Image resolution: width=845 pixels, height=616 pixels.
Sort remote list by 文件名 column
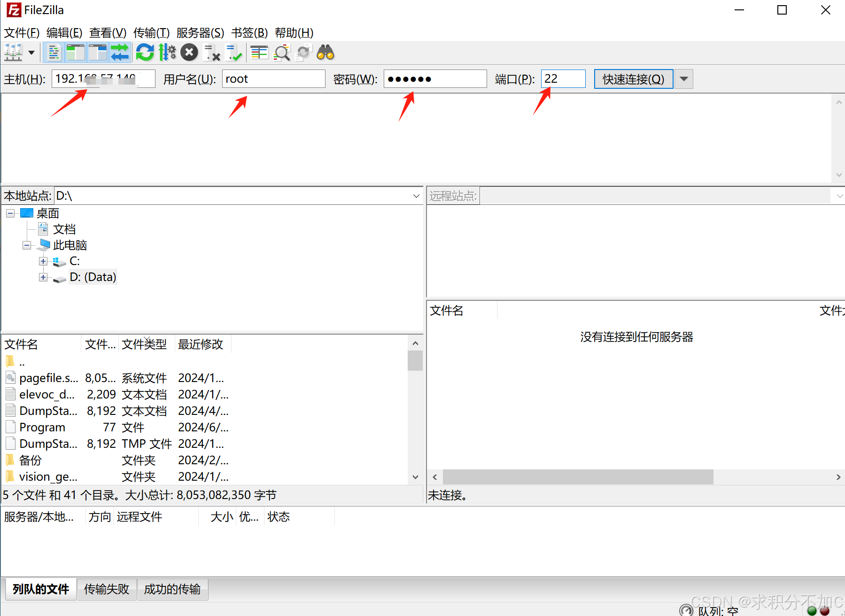[x=462, y=311]
